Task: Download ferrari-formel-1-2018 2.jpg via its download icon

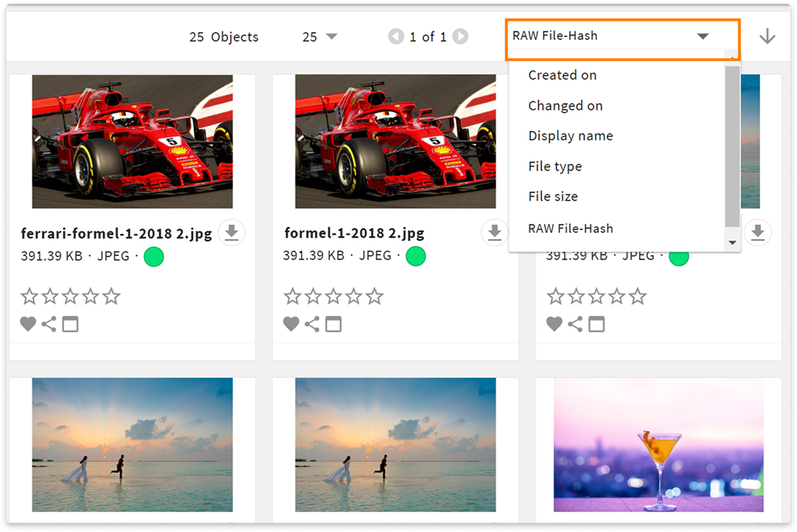Action: 231,233
